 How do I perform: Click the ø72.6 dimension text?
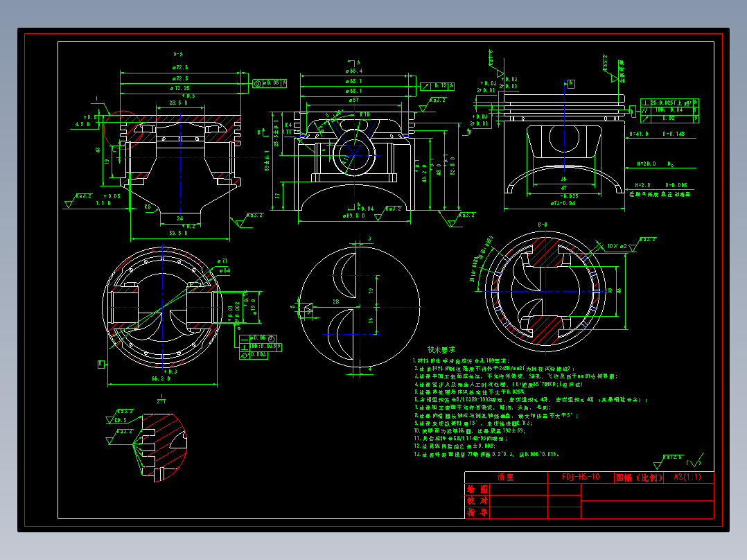(180, 68)
